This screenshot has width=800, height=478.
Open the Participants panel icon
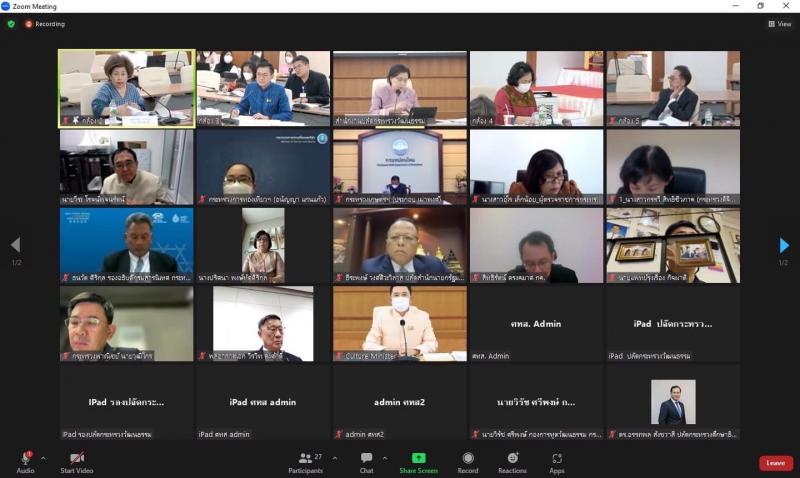(306, 458)
